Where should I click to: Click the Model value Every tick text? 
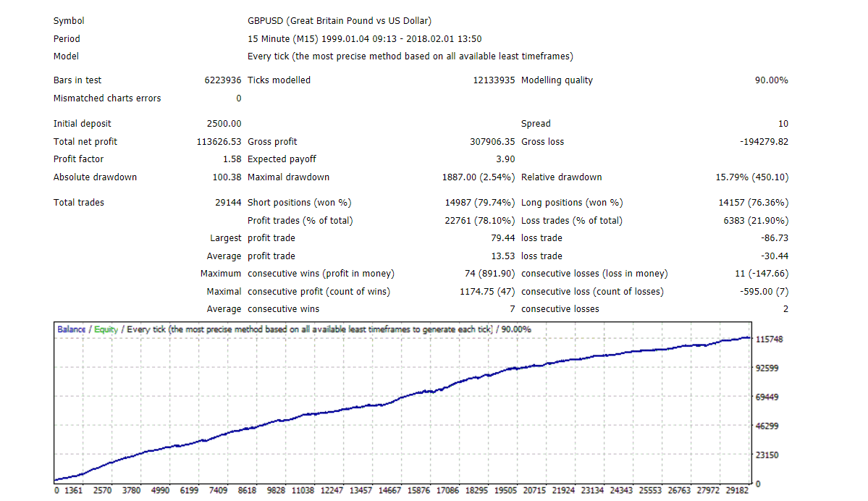pos(410,56)
